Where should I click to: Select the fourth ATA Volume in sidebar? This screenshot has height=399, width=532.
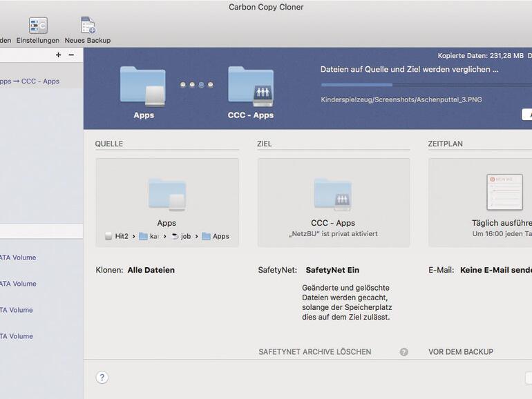pos(17,336)
